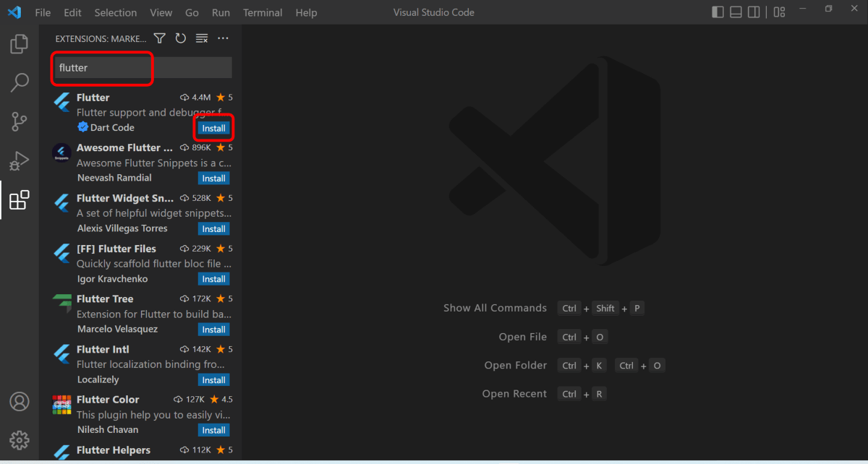
Task: Click publisher name Igor Kravchenko
Action: coord(112,279)
